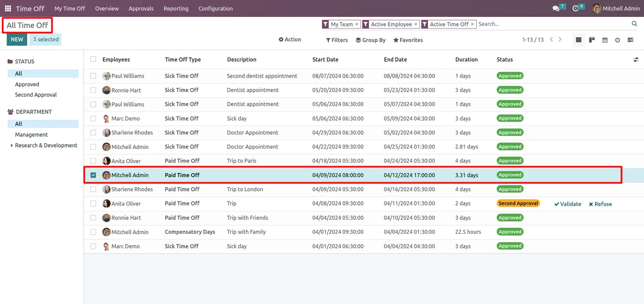Switch to calendar view icon

click(x=605, y=40)
